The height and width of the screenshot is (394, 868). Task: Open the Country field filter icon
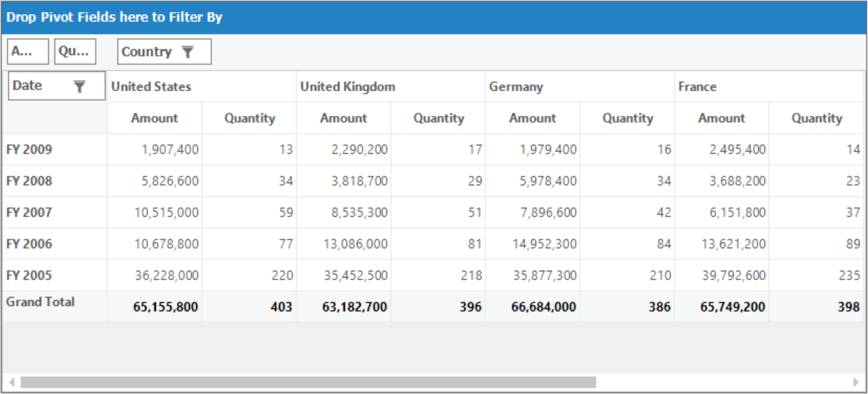click(187, 52)
